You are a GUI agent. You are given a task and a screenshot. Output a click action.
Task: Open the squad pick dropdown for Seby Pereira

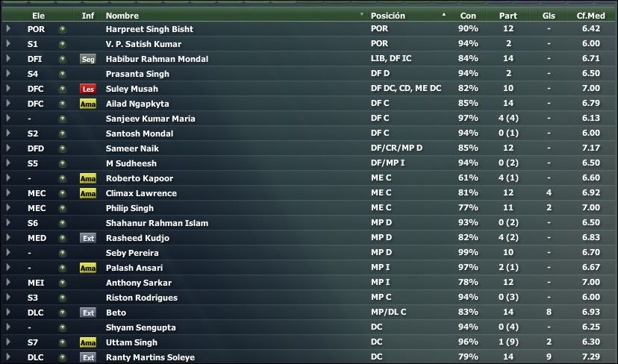click(x=62, y=253)
